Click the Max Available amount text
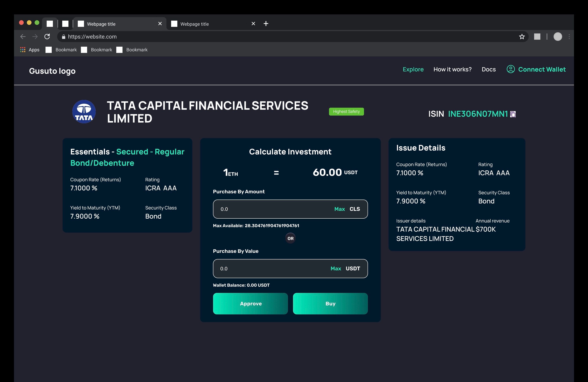This screenshot has width=588, height=382. 256,226
